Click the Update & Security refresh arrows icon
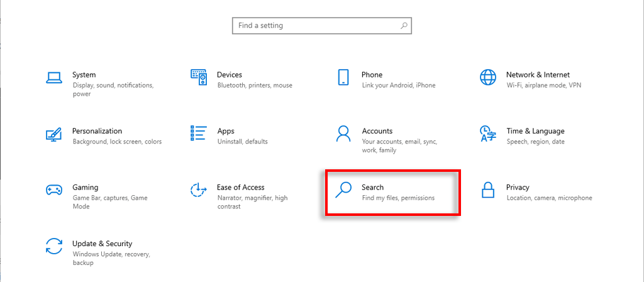644x282 pixels. [54, 246]
